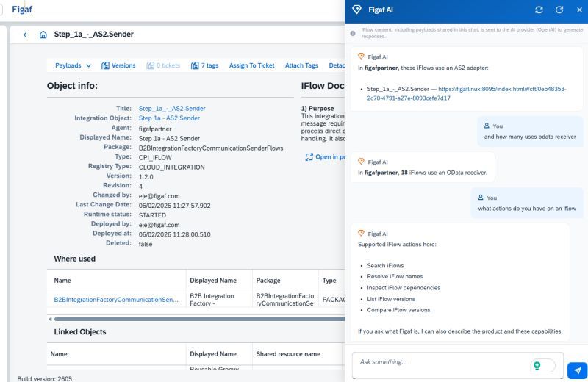Click the '18 iFlows use an OData receiver' reply
This screenshot has height=382, width=588.
click(x=423, y=173)
